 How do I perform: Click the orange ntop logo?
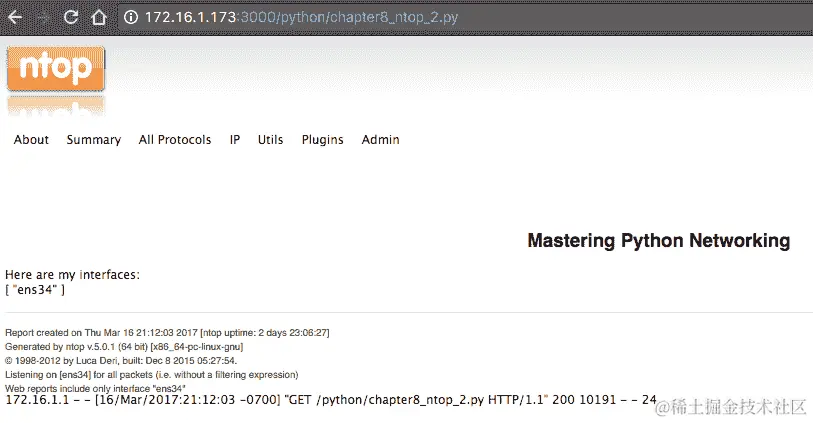tap(56, 68)
